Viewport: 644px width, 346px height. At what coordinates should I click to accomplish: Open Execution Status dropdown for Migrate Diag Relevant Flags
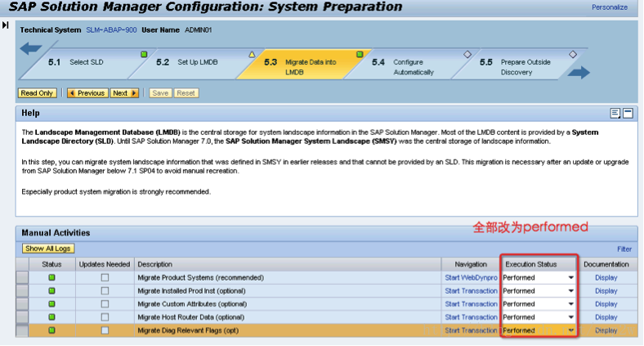(x=571, y=330)
